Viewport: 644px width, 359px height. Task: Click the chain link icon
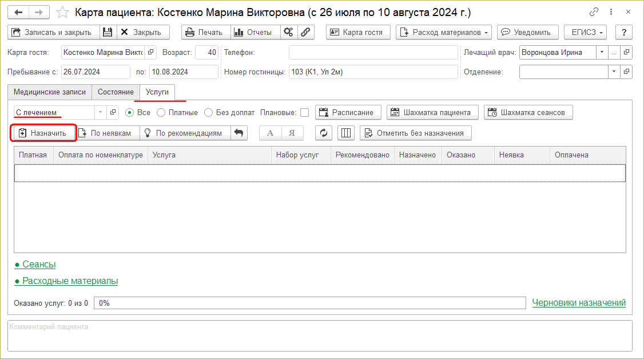[x=306, y=33]
